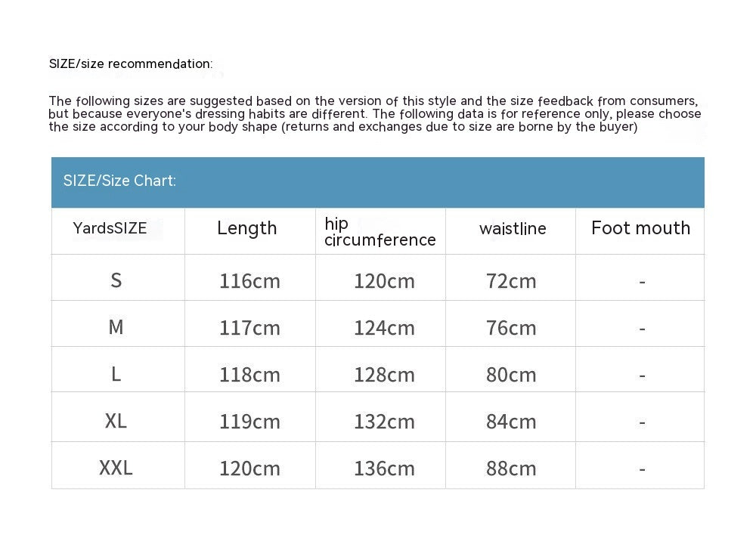
Task: Click the 132cm hip circumference cell
Action: tap(384, 422)
